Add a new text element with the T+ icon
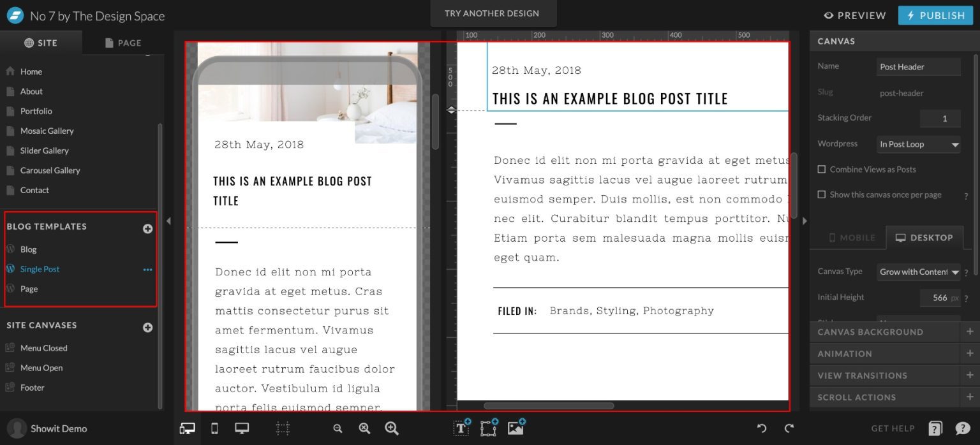980x445 pixels. click(460, 428)
